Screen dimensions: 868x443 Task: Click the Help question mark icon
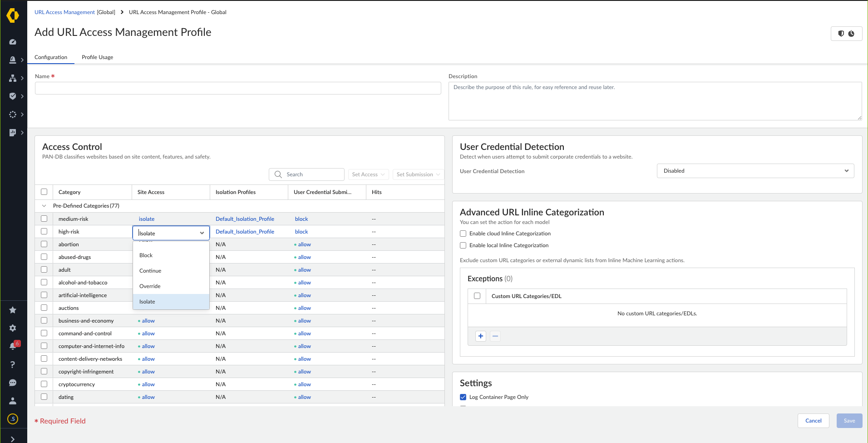(13, 364)
